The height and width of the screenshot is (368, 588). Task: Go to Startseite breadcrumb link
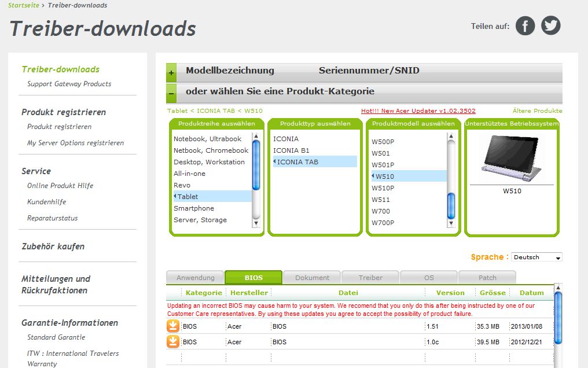(24, 5)
